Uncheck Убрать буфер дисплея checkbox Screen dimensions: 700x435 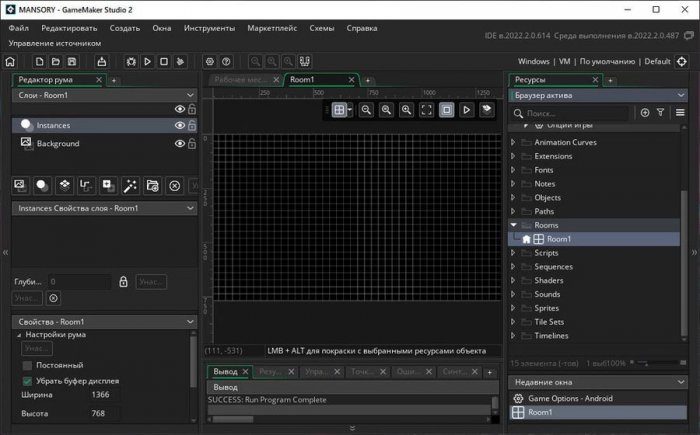(x=27, y=381)
